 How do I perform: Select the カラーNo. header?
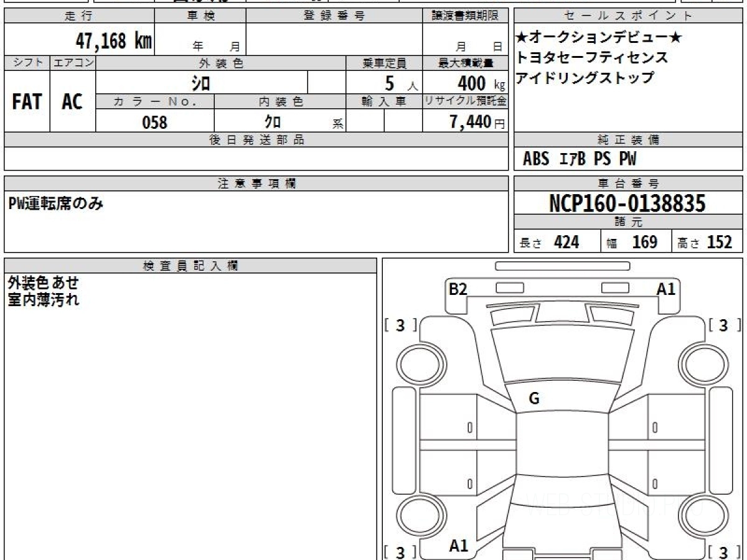coord(155,101)
